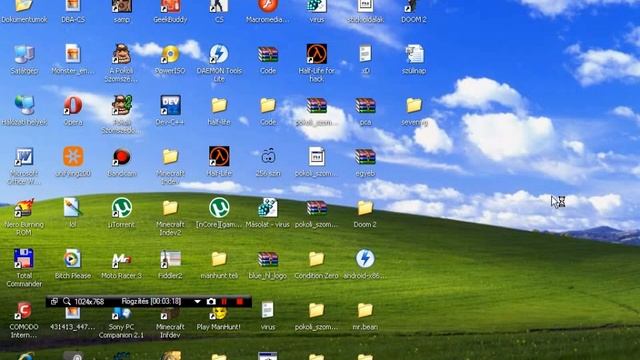The width and height of the screenshot is (640, 360).
Task: Open the half-life folder
Action: coord(219,106)
